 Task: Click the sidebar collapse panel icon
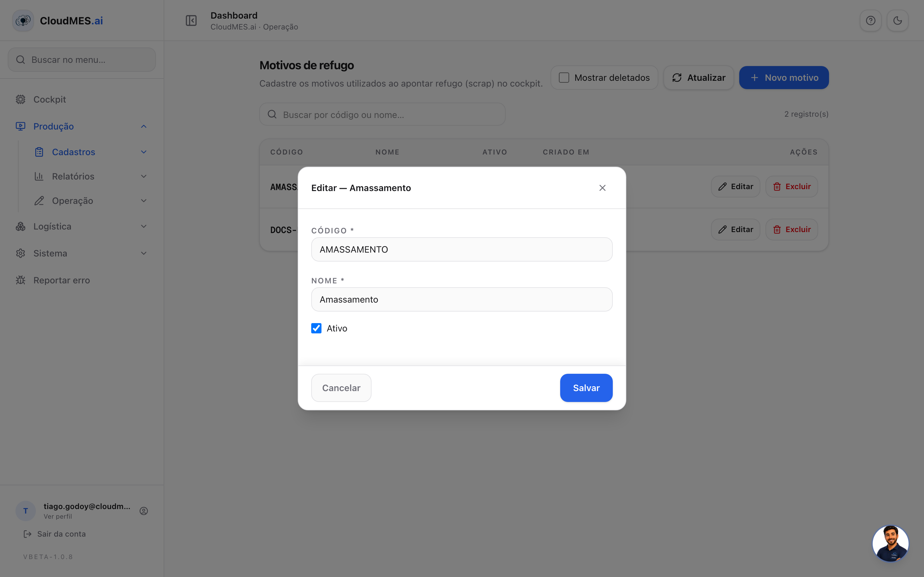pyautogui.click(x=191, y=21)
